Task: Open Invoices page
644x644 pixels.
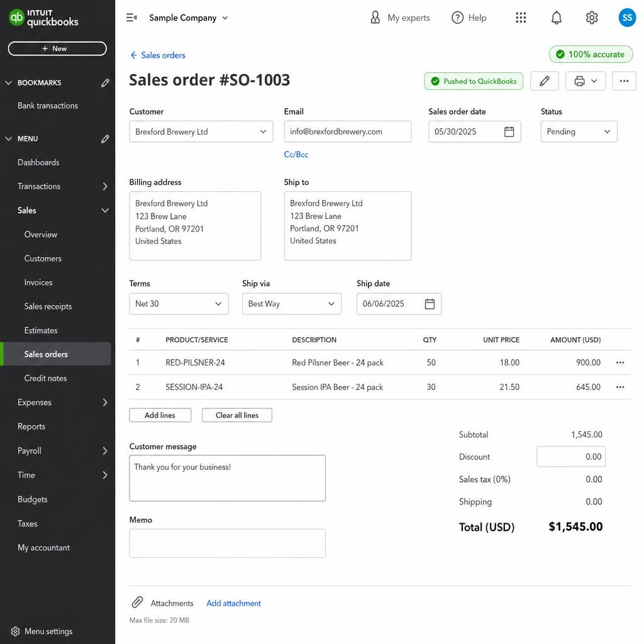Action: (38, 282)
